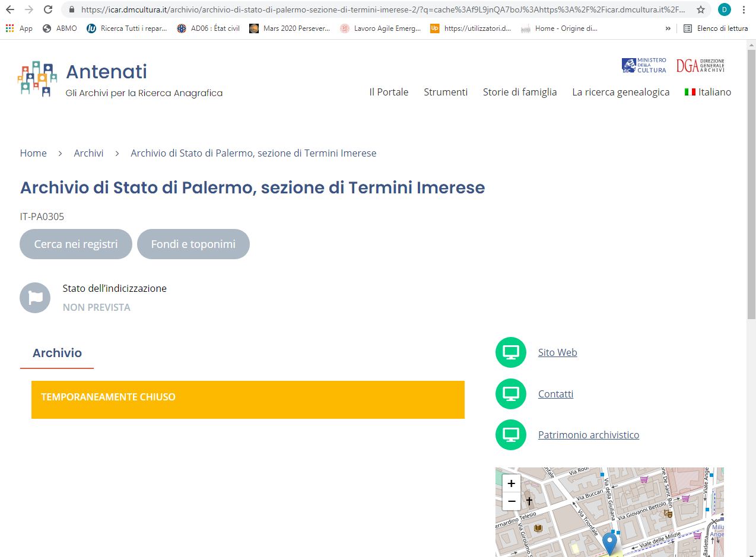Open the Contatti link
Viewport: 756px width, 557px height.
(556, 394)
